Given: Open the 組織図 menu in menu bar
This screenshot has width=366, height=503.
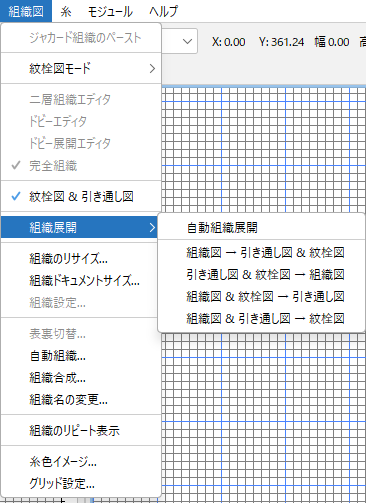Looking at the screenshot, I should pos(26,11).
